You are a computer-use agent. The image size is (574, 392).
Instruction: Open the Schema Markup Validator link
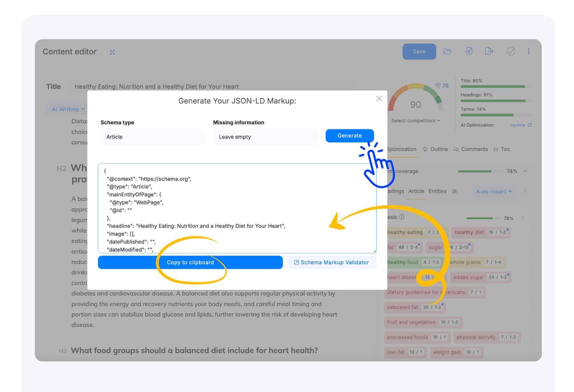tap(332, 262)
